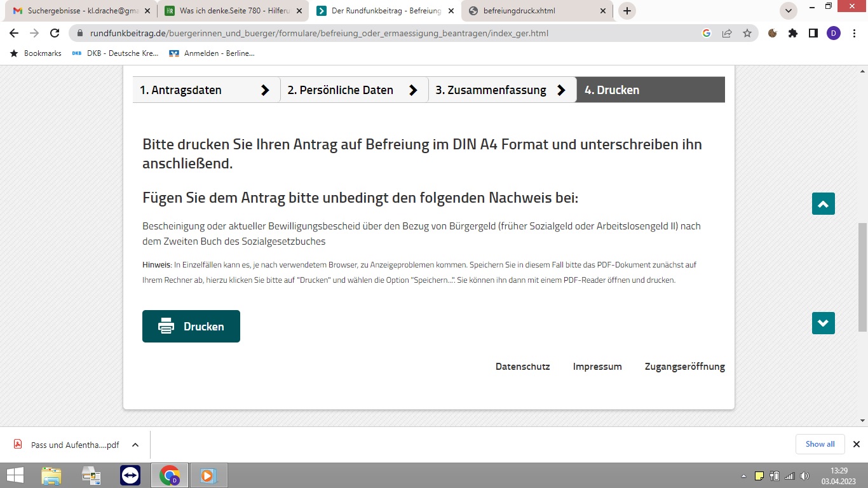Toggle the browser side panel
The height and width of the screenshot is (488, 868).
pyautogui.click(x=813, y=33)
